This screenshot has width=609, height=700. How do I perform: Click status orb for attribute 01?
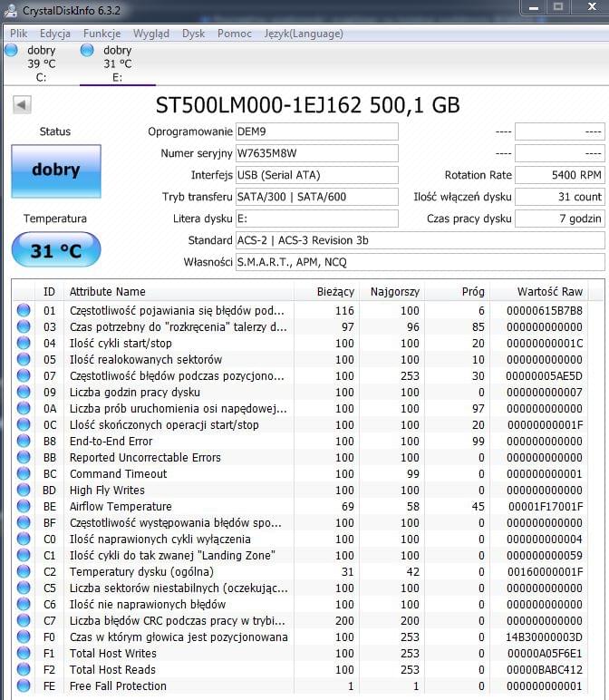[x=24, y=310]
